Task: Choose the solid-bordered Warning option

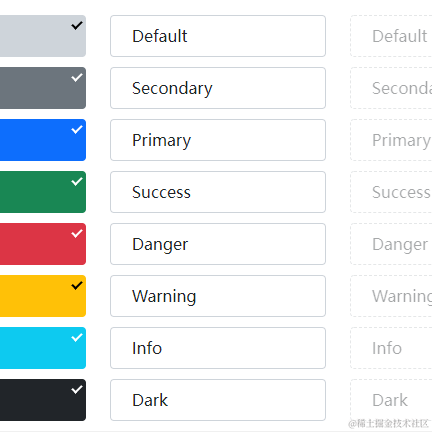Action: pos(218,296)
